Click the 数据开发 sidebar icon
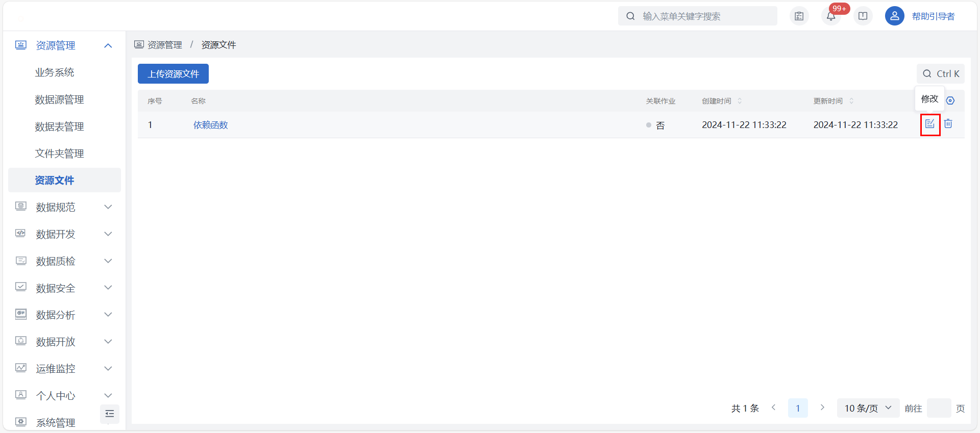The image size is (980, 433). click(x=21, y=234)
